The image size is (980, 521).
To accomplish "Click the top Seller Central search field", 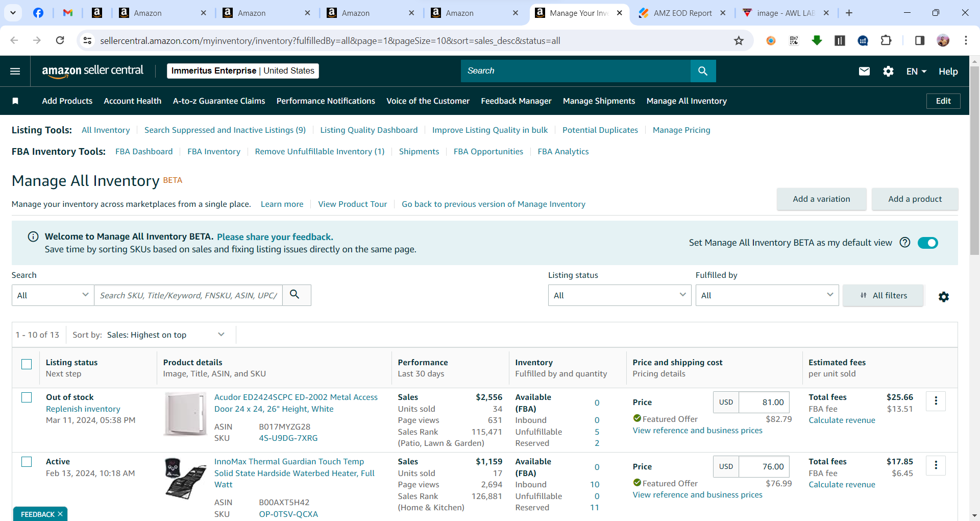I will pos(576,71).
